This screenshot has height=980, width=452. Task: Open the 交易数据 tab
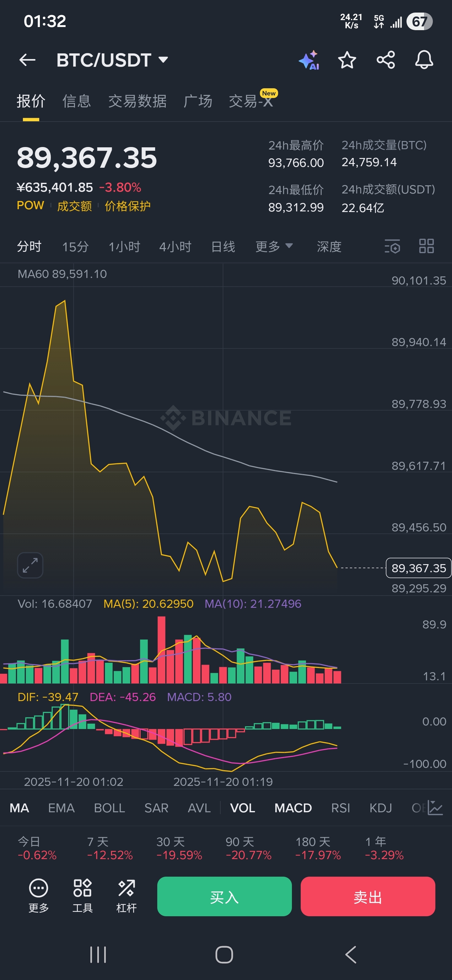pyautogui.click(x=137, y=101)
